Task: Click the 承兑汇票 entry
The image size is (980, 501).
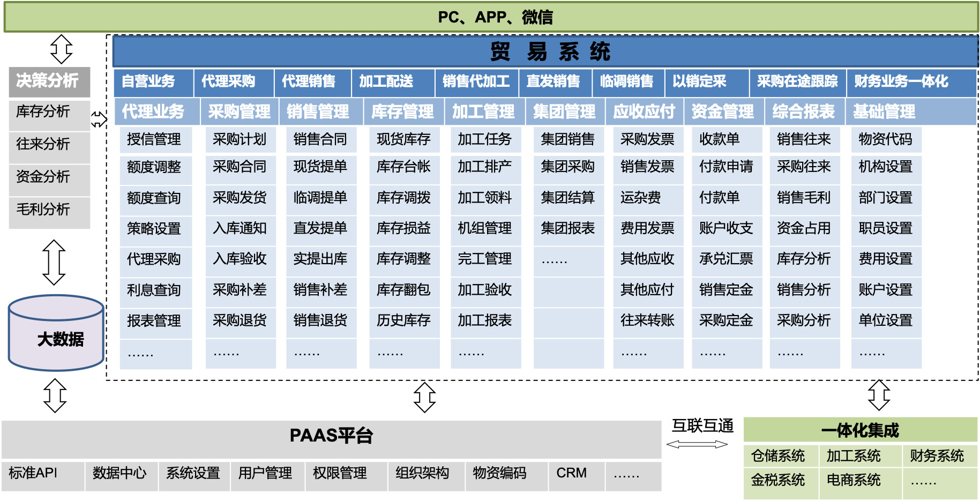Action: pyautogui.click(x=725, y=259)
